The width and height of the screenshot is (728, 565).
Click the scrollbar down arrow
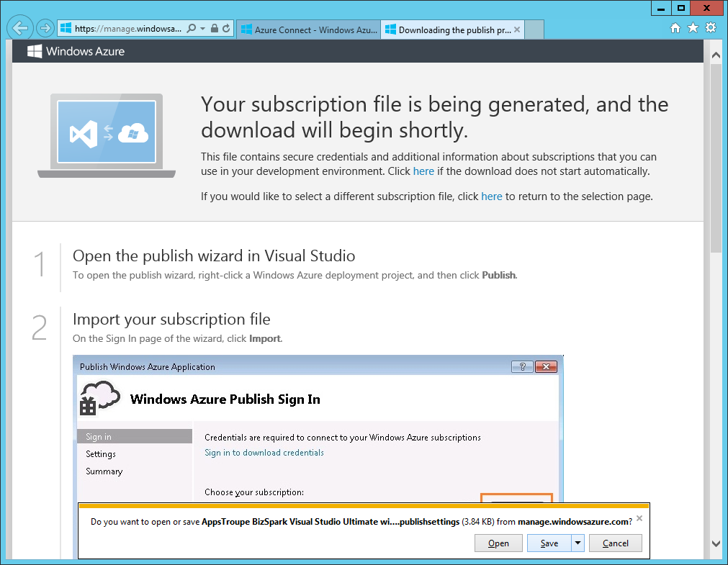click(716, 543)
